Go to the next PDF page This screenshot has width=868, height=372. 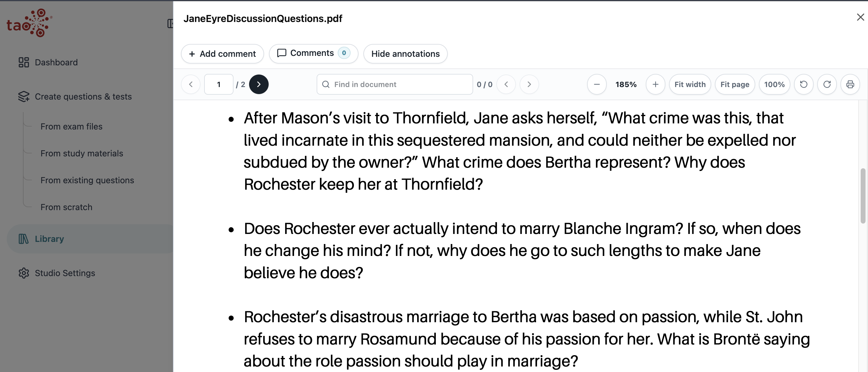pyautogui.click(x=259, y=84)
